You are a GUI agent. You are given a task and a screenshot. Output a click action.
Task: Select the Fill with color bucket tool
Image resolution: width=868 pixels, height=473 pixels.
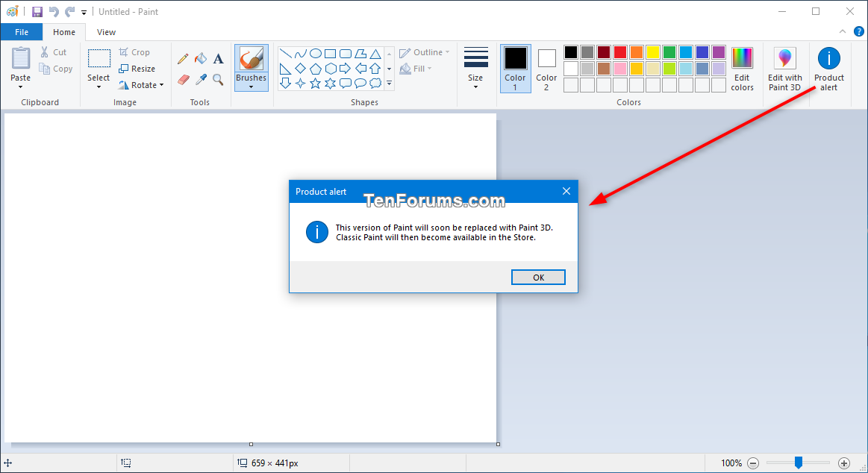[x=200, y=59]
